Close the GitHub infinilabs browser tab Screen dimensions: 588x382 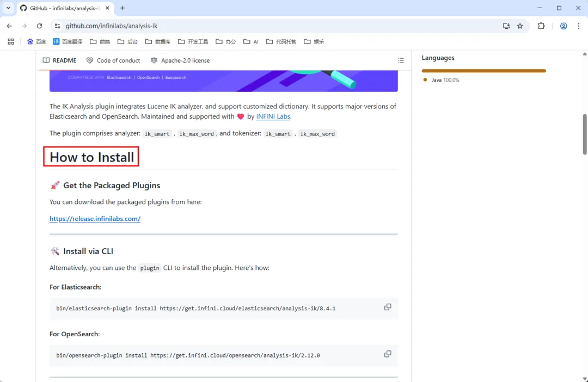pyautogui.click(x=107, y=8)
